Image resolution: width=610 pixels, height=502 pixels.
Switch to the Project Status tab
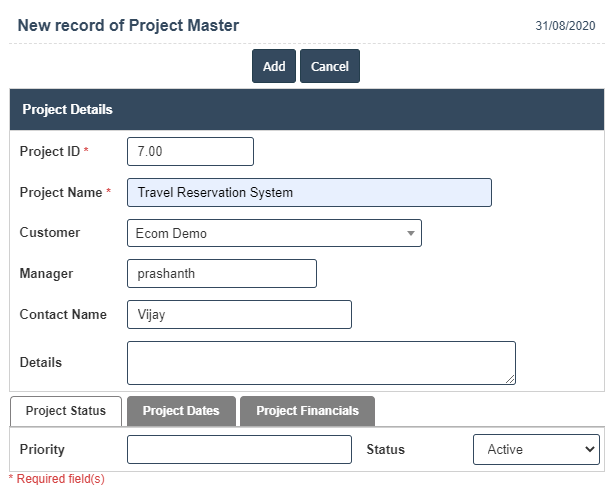pos(66,411)
